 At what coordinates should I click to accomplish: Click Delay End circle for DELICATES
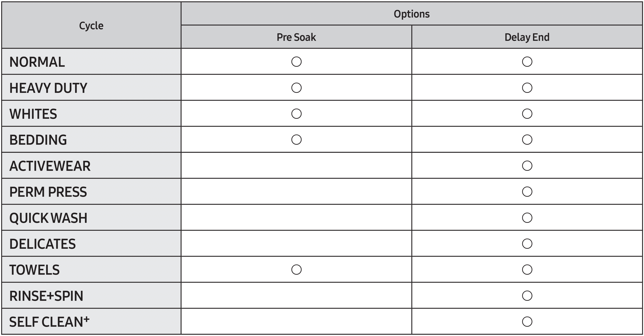(527, 244)
